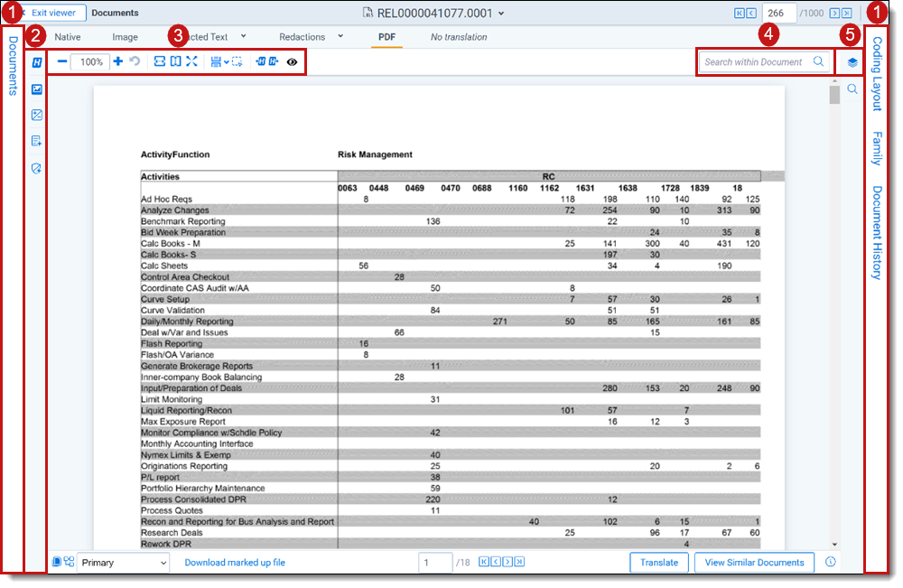Screen dimensions: 903x588
Task: Click the document pages icon at bottom left
Action: [x=56, y=562]
